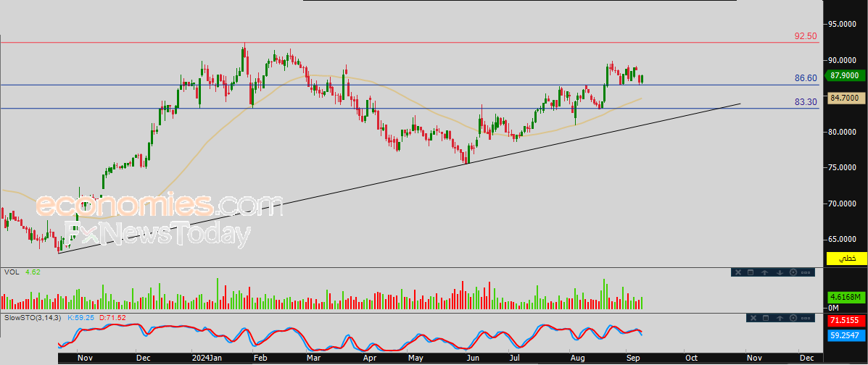Select the 71.5155 stochastic D value tag

click(x=846, y=322)
